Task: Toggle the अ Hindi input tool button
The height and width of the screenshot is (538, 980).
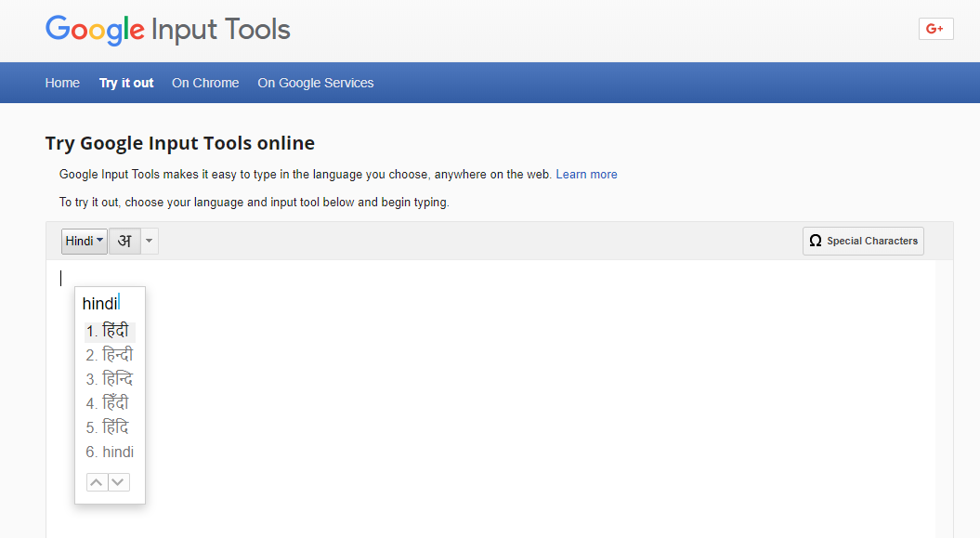Action: point(124,242)
